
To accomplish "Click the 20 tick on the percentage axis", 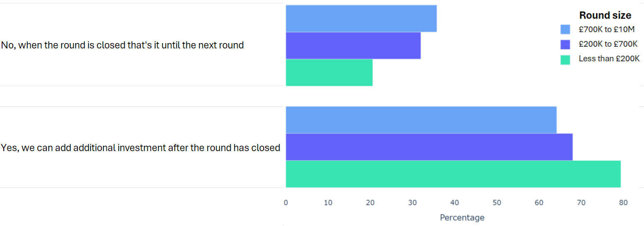I will (370, 203).
